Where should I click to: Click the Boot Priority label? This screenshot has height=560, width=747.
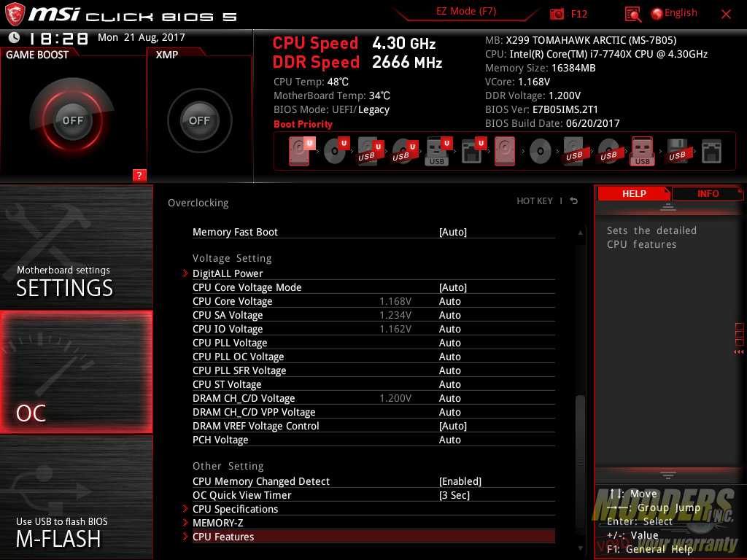[303, 124]
